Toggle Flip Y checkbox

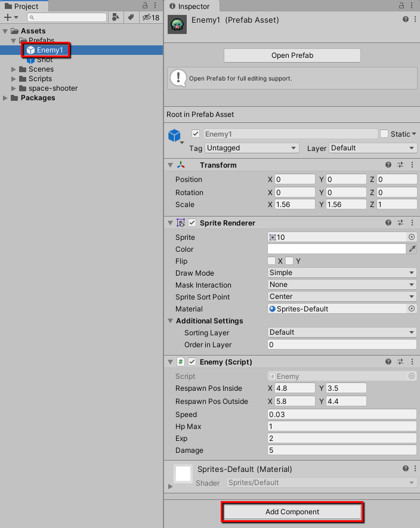pyautogui.click(x=289, y=261)
